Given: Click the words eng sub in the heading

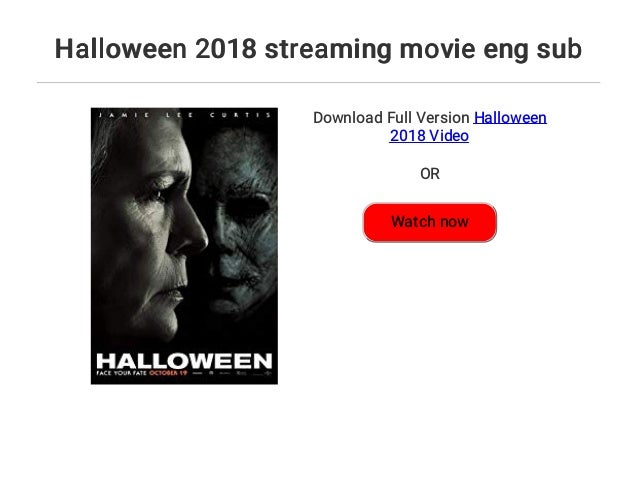Looking at the screenshot, I should click(533, 50).
